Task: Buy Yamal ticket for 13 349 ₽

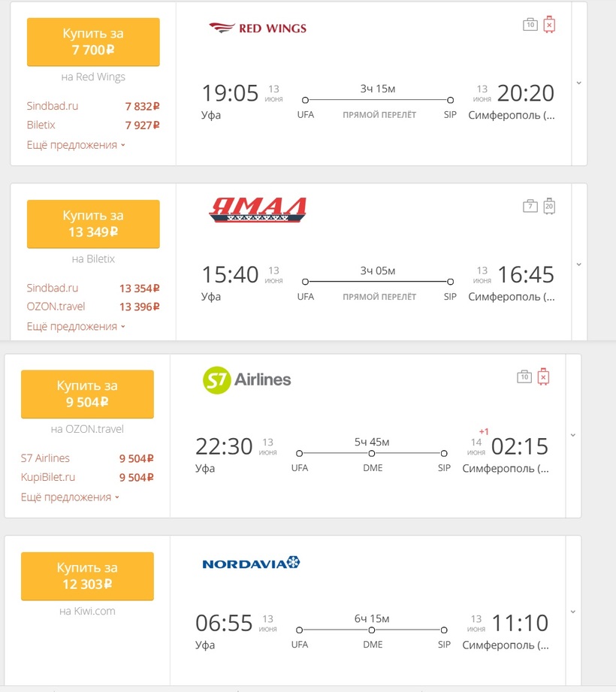Action: click(93, 224)
